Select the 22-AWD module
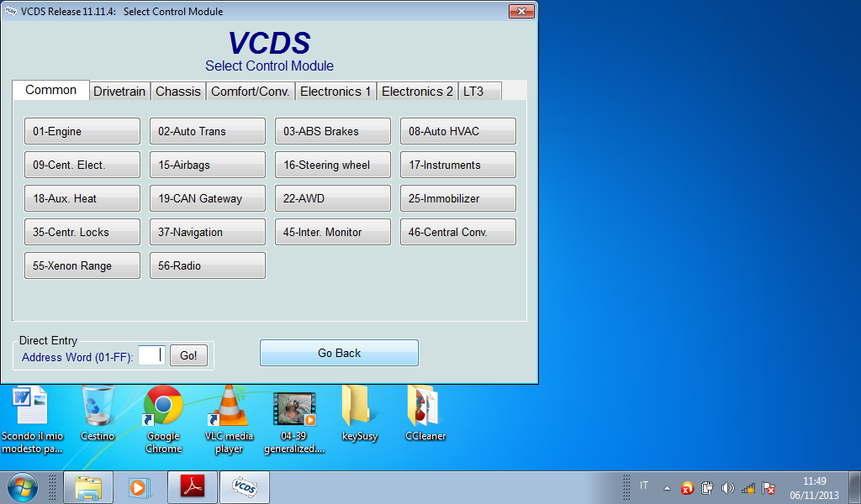This screenshot has width=861, height=504. 333,198
